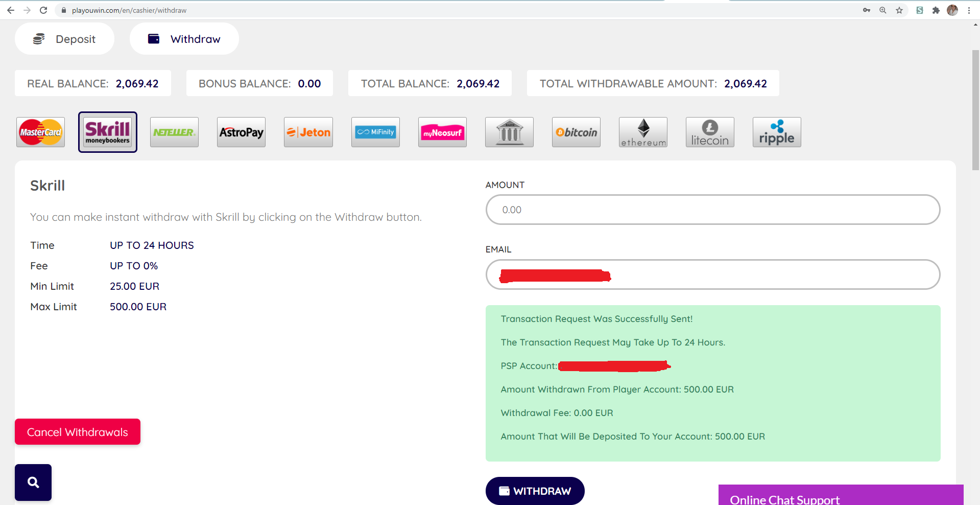Switch to the Deposit tab
This screenshot has height=505, width=980.
click(64, 39)
